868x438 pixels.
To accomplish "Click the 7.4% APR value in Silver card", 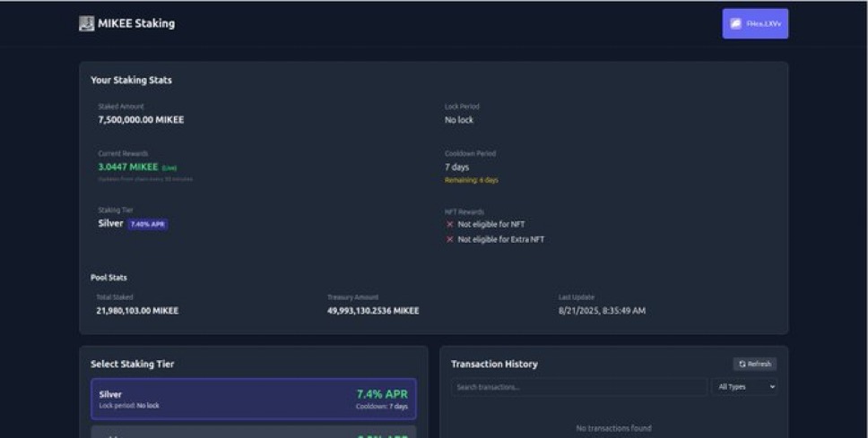I will (x=382, y=394).
